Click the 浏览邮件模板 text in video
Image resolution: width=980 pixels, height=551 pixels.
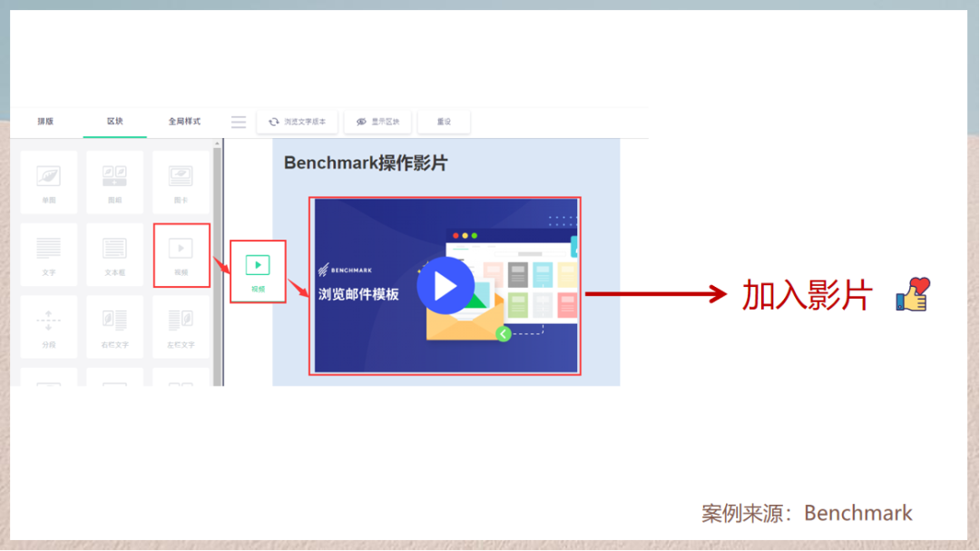click(x=358, y=294)
